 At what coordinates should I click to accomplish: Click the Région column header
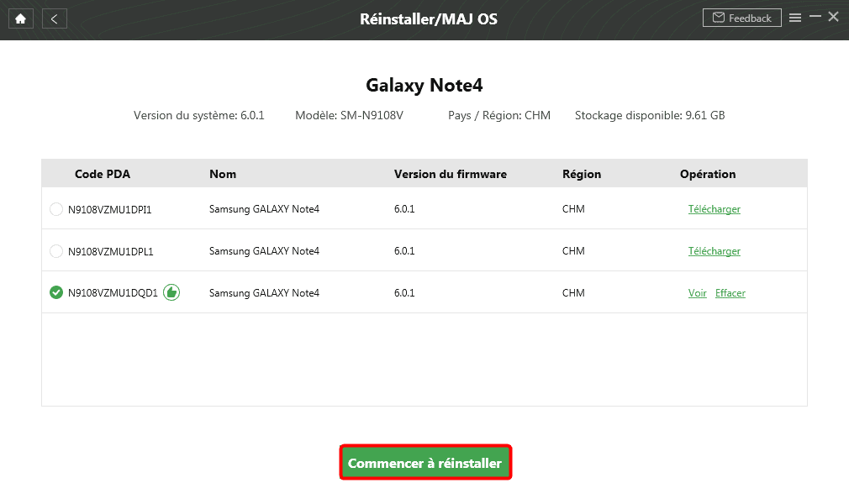coord(581,174)
